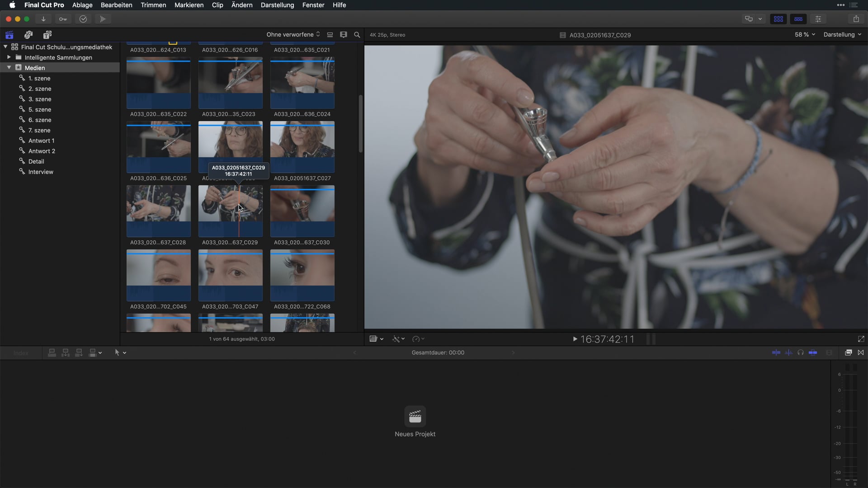Toggle the inspector panel visibility button
Viewport: 868px width, 488px height.
click(818, 19)
